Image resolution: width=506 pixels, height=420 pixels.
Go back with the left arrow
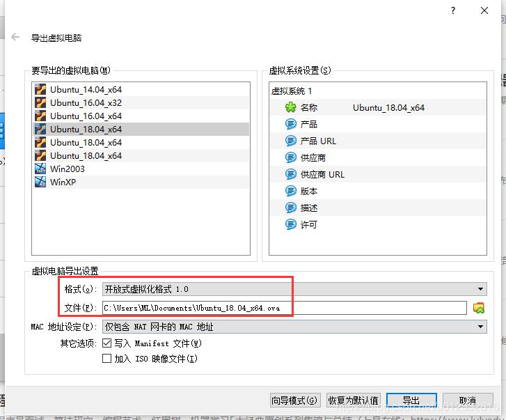tap(15, 38)
